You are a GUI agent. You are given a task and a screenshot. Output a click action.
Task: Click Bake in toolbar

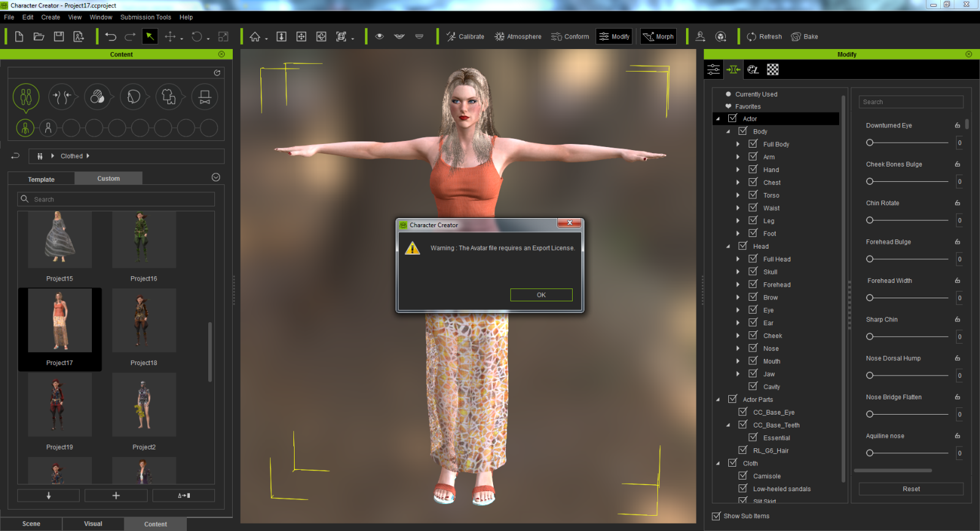tap(804, 37)
